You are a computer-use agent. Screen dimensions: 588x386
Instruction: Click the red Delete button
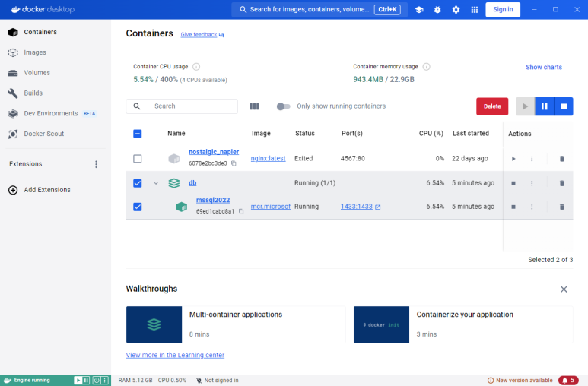(x=492, y=106)
